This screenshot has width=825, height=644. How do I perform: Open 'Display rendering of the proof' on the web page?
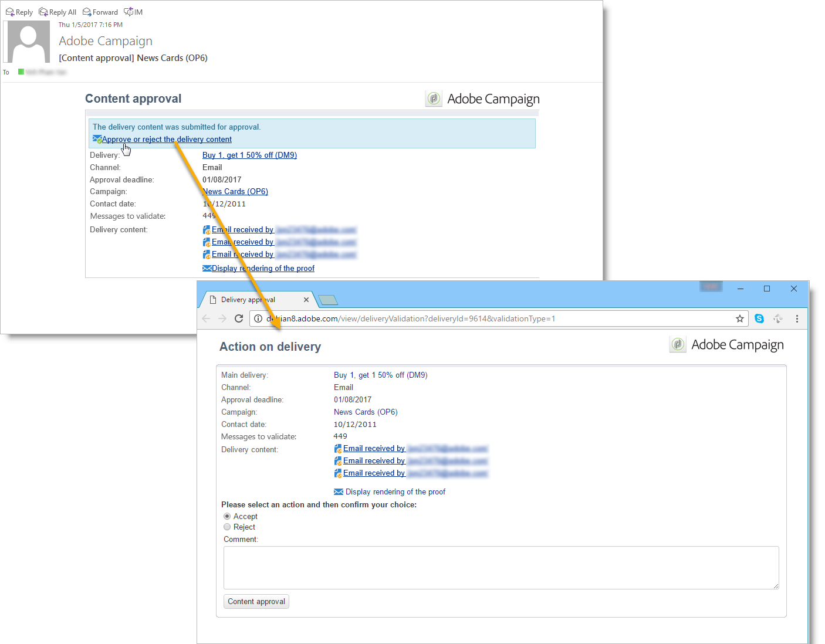395,492
